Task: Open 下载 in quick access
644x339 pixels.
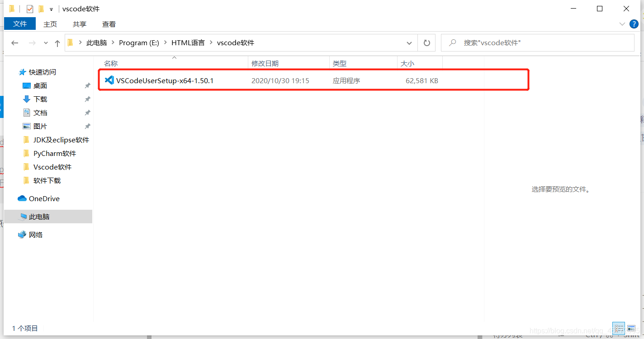Action: coord(40,99)
